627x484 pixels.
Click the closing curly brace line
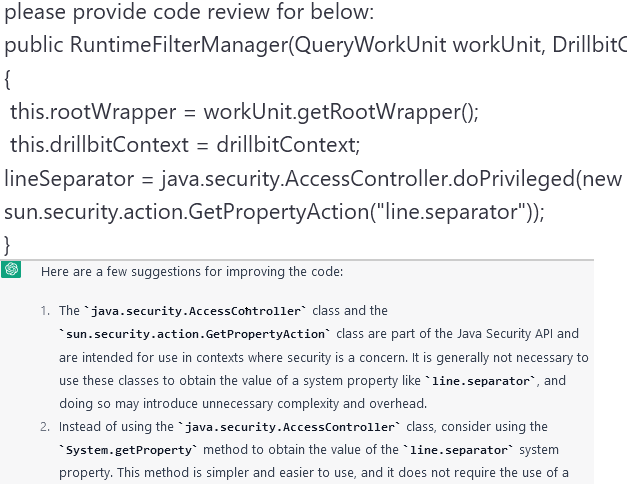click(x=8, y=243)
